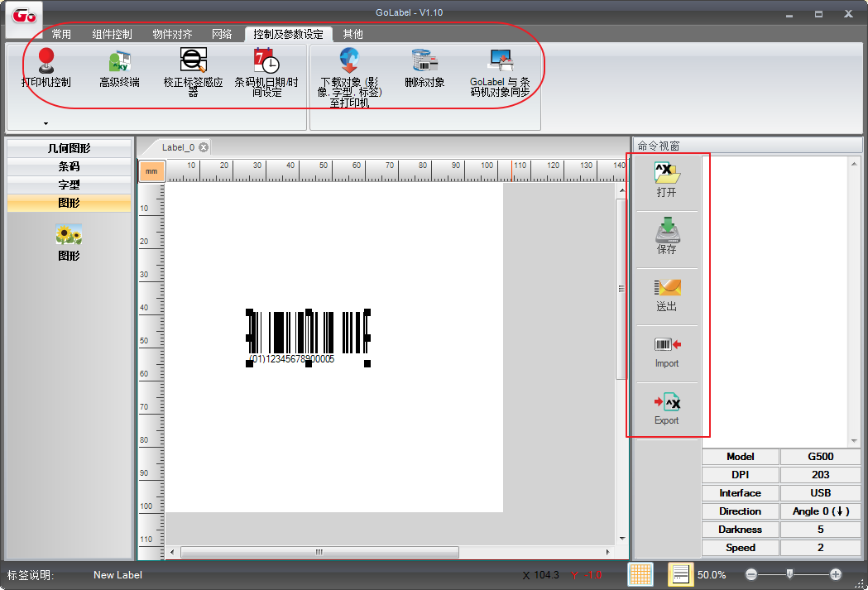Image resolution: width=868 pixels, height=590 pixels.
Task: Switch to the 其他 ribbon tab
Action: (352, 34)
